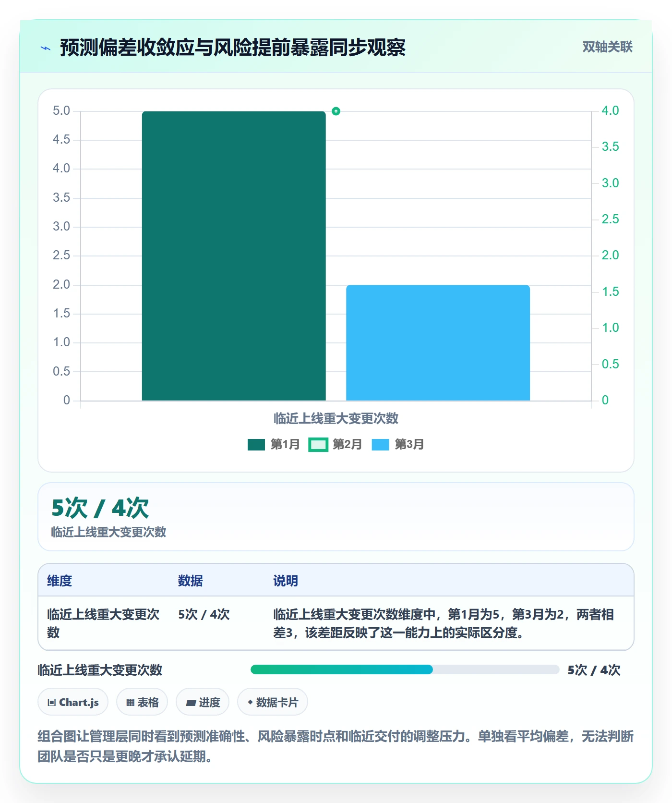Hide the 第2月 series via its legend label

tap(347, 445)
